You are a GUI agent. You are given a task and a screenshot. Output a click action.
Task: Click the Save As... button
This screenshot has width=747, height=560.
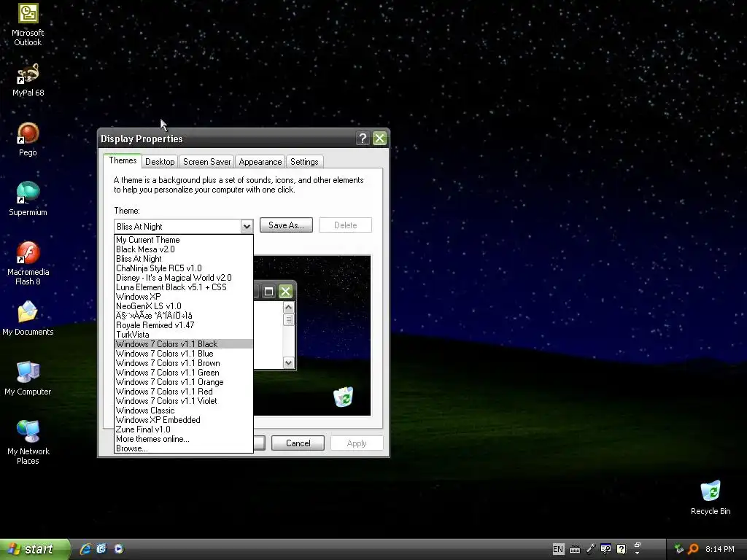click(286, 225)
